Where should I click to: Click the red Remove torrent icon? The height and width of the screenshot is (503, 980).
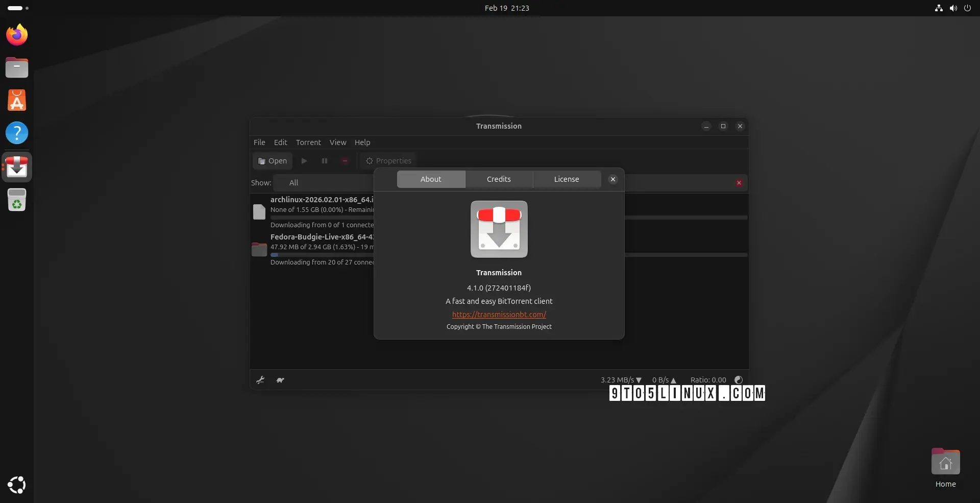click(x=345, y=161)
